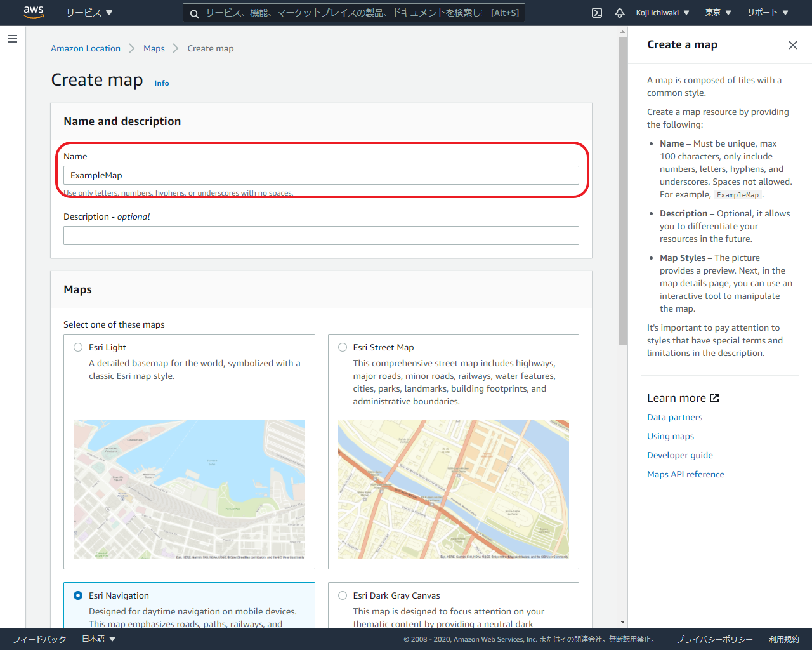Click the Info link beside Create map
Screen dimensions: 812x650
pyautogui.click(x=162, y=83)
